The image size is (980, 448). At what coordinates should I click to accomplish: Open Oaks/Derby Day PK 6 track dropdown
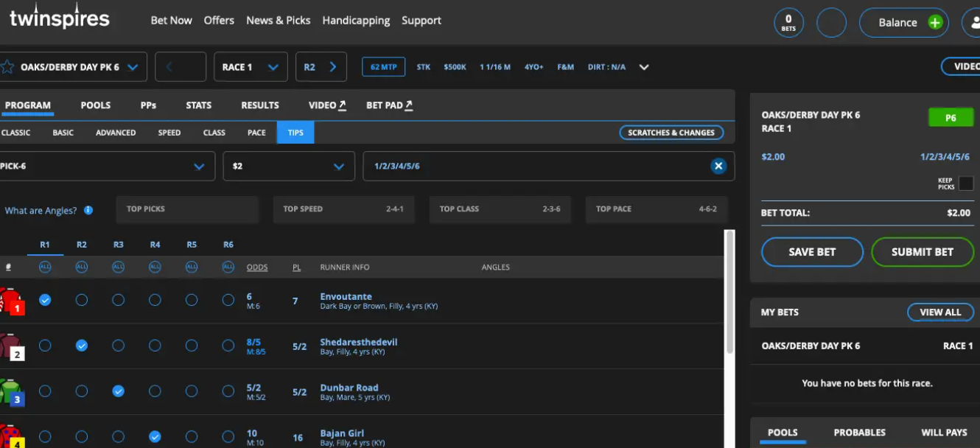[74, 67]
